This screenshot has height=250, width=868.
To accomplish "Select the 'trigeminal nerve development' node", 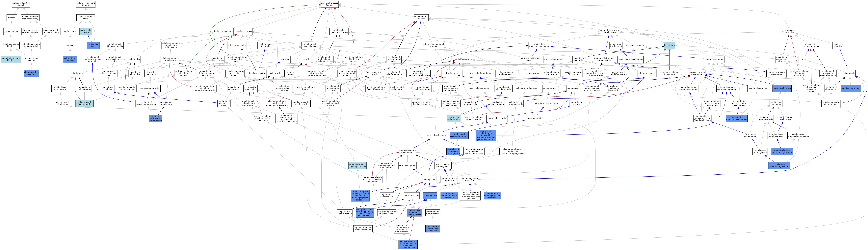I will pyautogui.click(x=785, y=118).
